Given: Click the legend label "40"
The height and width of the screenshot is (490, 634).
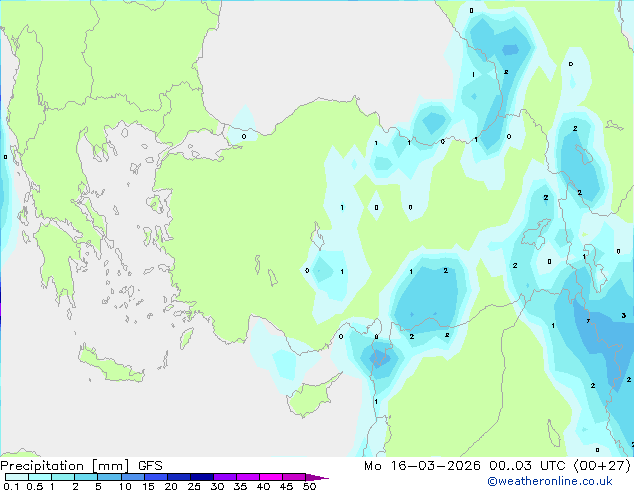Looking at the screenshot, I should click(x=263, y=486).
